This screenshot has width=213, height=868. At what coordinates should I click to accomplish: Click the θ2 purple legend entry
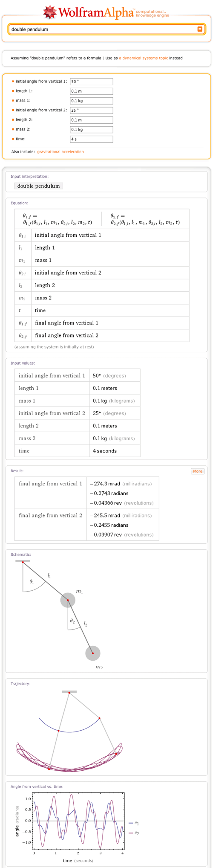(134, 833)
